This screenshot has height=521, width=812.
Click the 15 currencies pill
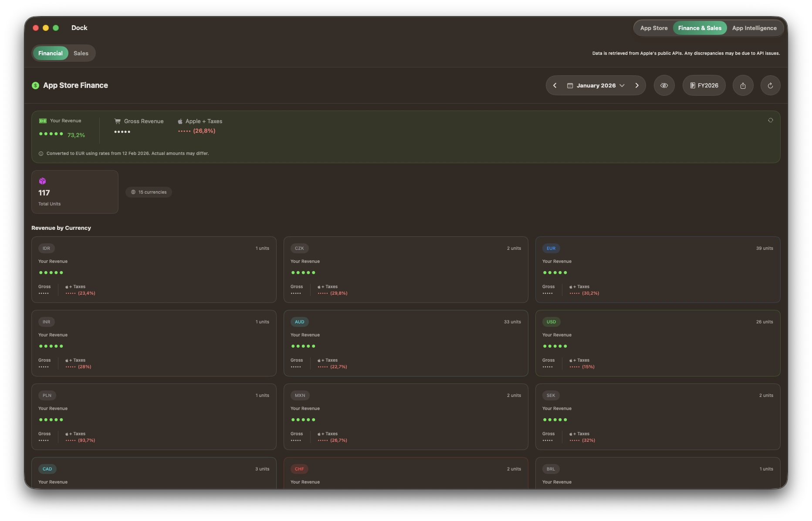coord(149,192)
